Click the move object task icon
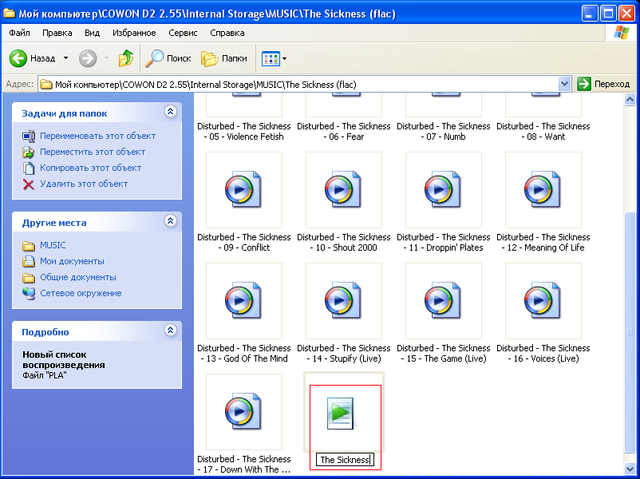 [x=28, y=152]
